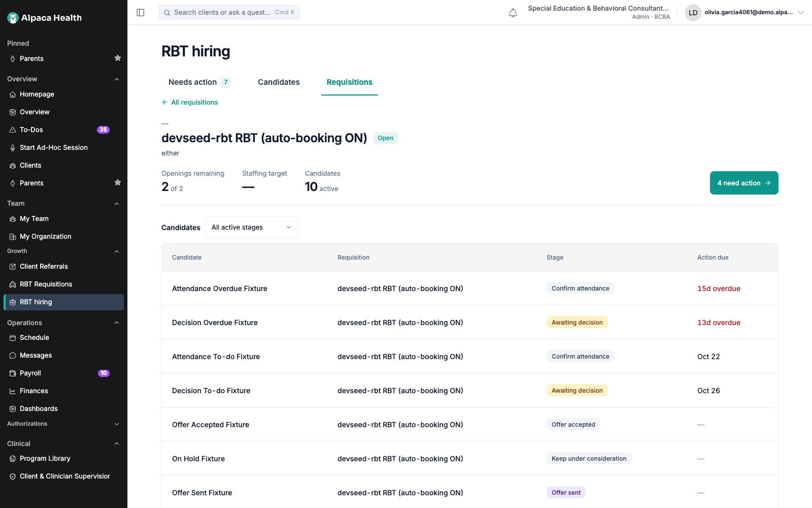Click the LD user avatar
The width and height of the screenshot is (812, 508).
[x=693, y=13]
